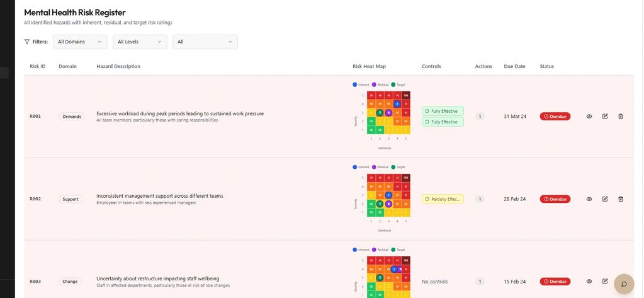
Task: Edit risk R001 using the pencil icon
Action: (605, 117)
